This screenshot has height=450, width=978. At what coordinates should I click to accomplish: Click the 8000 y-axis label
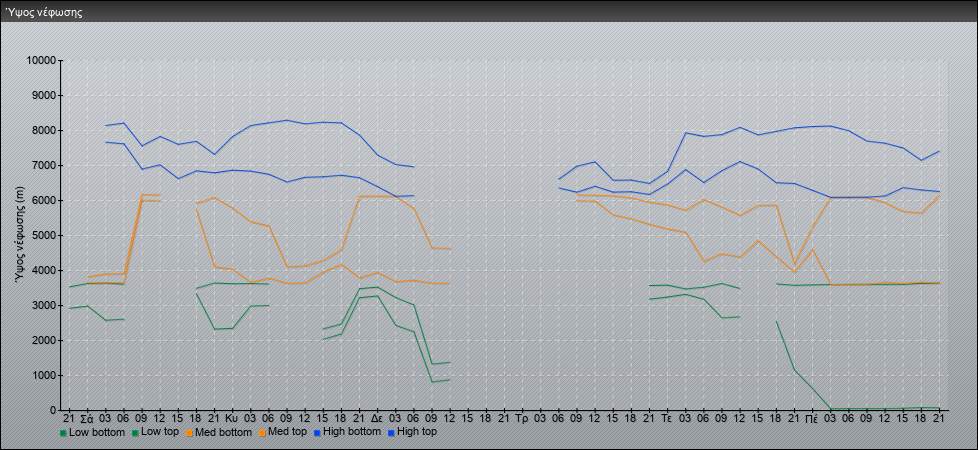pos(44,130)
